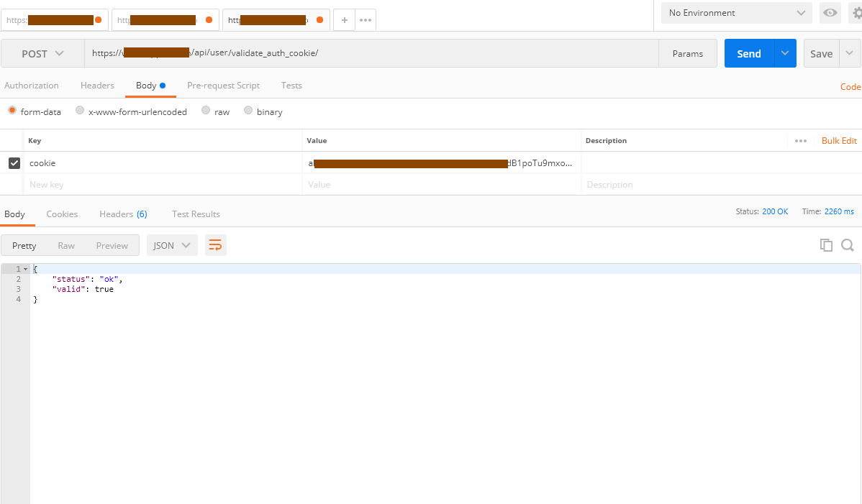Expand the Send button arrow options
862x504 pixels.
[x=785, y=53]
